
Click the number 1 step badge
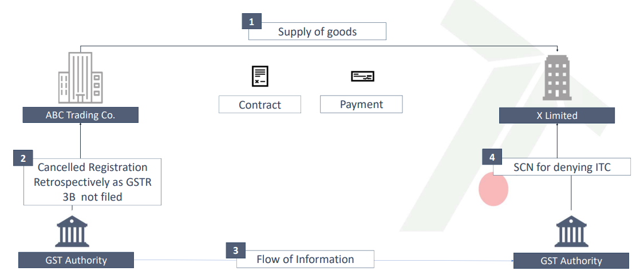pos(251,22)
